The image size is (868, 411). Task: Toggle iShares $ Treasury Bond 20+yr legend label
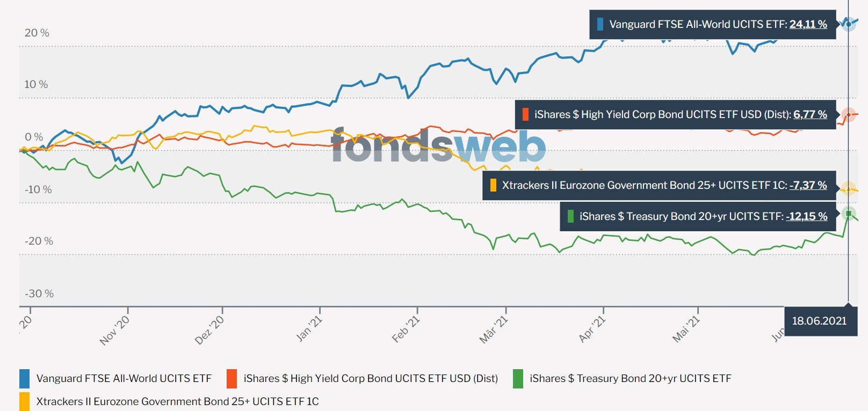tap(630, 378)
